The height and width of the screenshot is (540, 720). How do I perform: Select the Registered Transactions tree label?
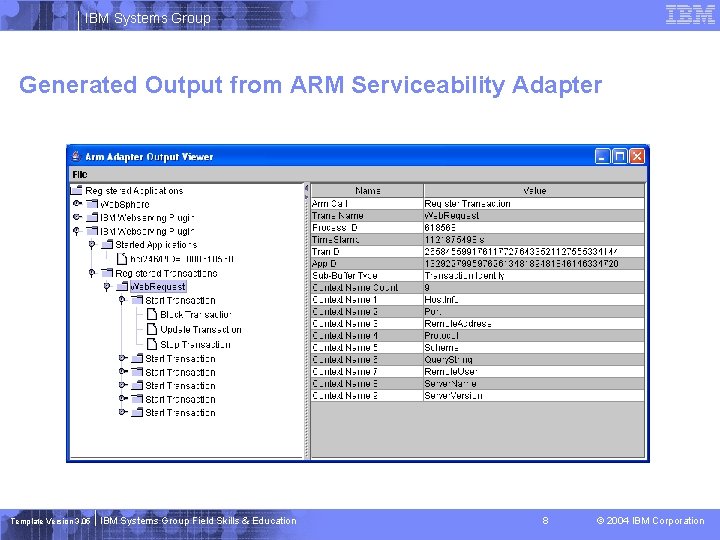(x=166, y=273)
